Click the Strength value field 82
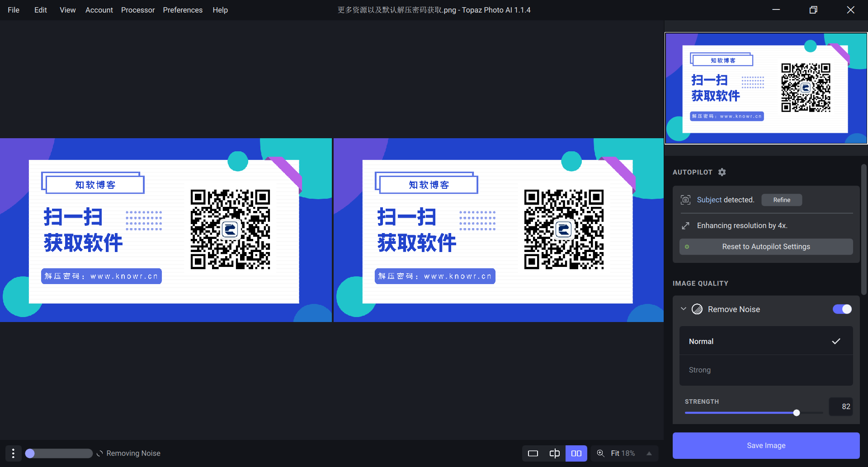Image resolution: width=868 pixels, height=467 pixels. coord(841,406)
